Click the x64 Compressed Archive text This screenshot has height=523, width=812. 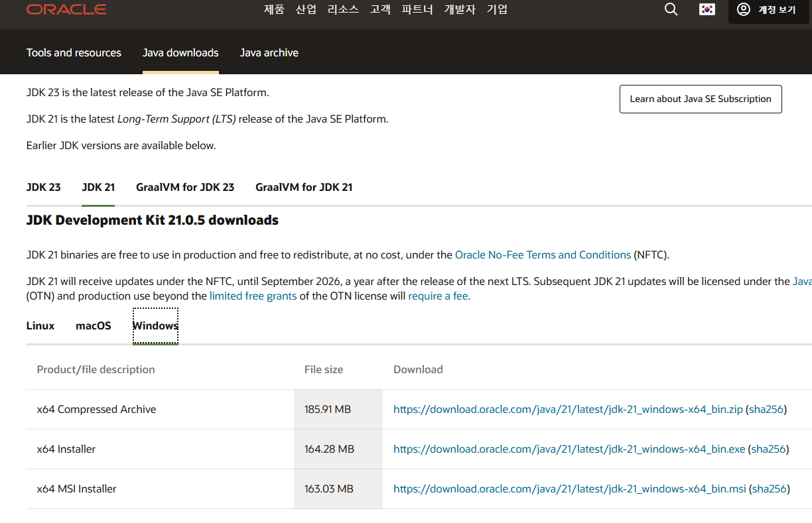click(x=97, y=409)
